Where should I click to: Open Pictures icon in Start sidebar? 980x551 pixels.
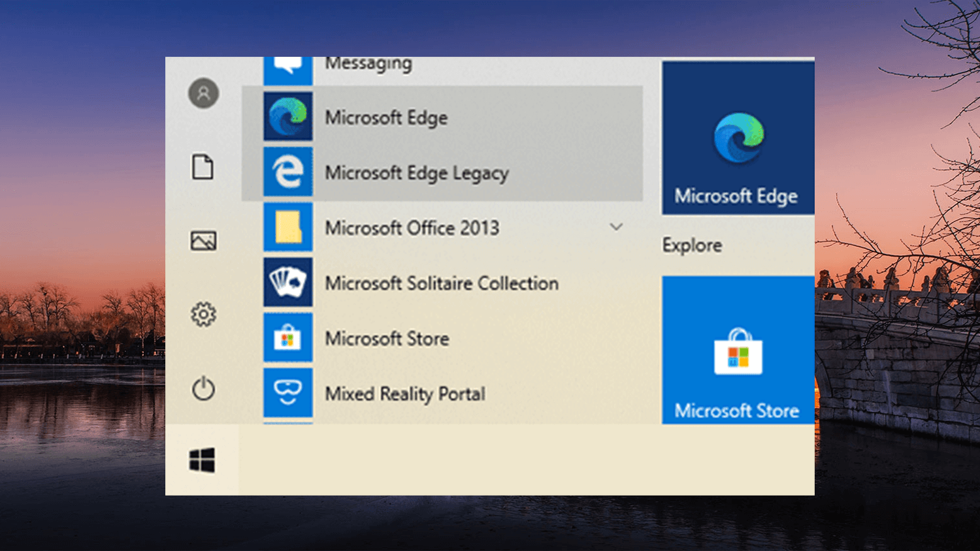click(204, 241)
